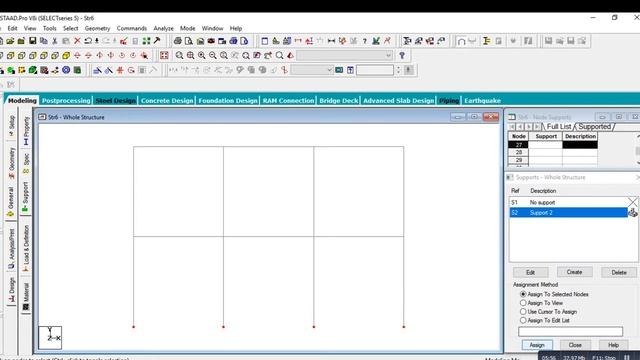Select Assign To View option
The image size is (640, 360).
pos(523,303)
